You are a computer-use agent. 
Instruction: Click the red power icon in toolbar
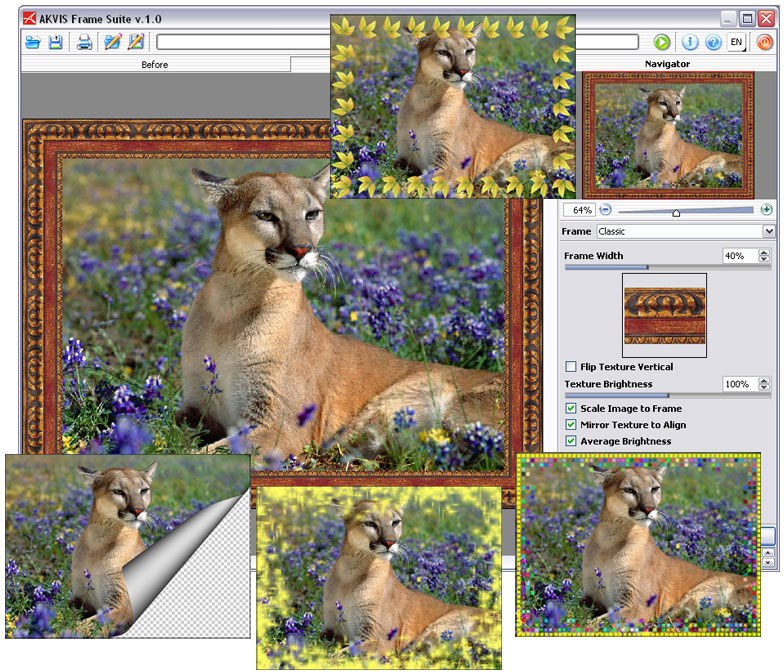tap(764, 42)
